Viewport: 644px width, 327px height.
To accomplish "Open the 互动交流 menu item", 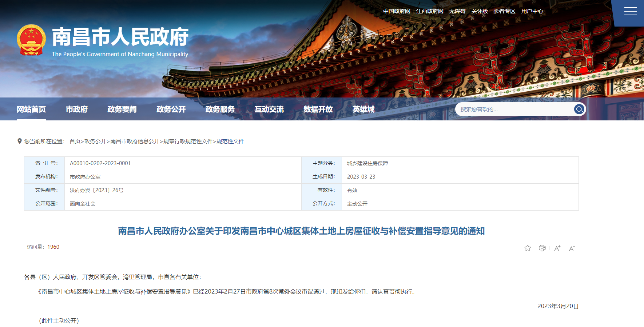I will (269, 109).
